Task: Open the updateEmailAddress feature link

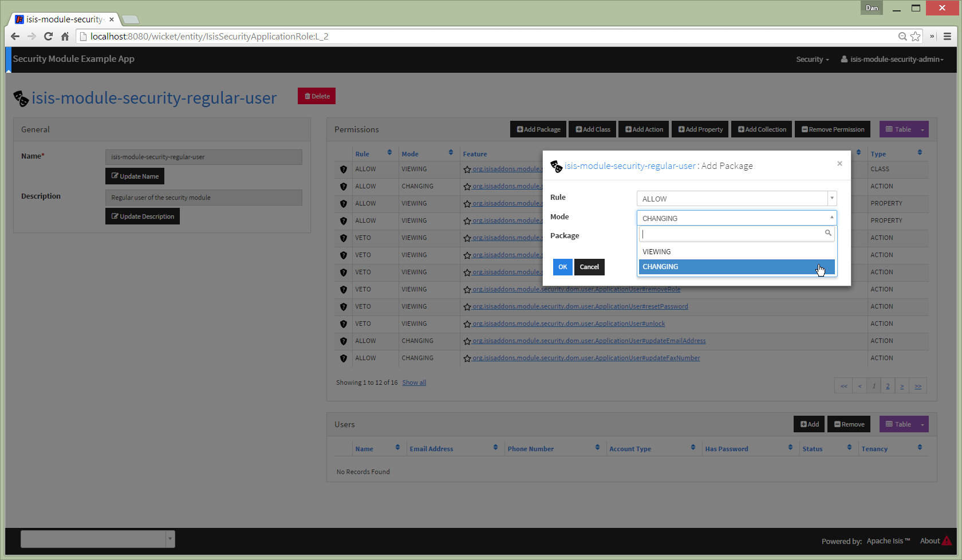Action: [589, 341]
